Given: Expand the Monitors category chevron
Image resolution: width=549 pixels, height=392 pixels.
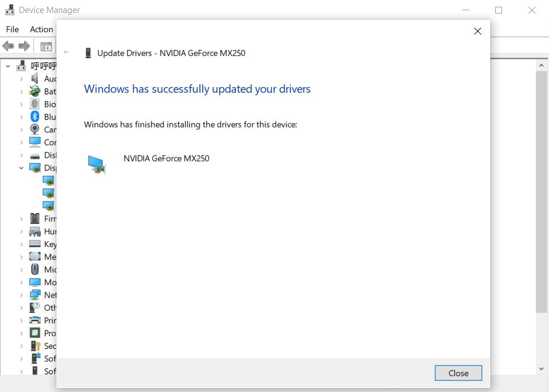Looking at the screenshot, I should 21,282.
